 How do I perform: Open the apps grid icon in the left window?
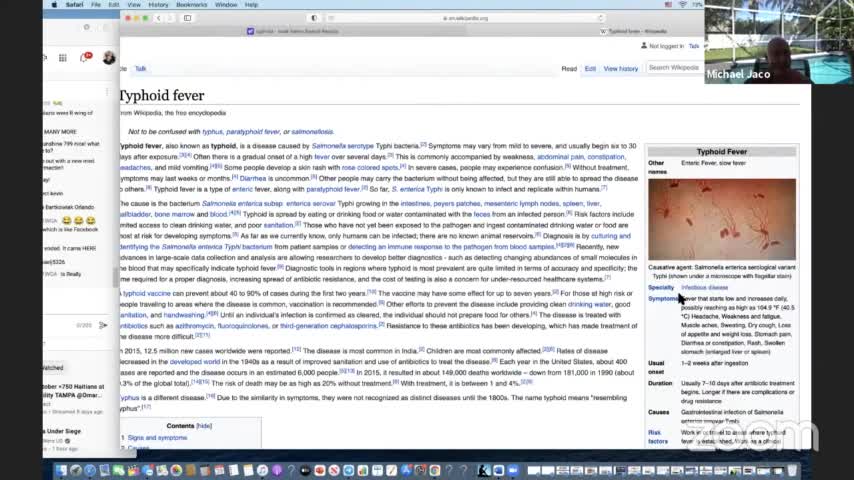pos(63,58)
